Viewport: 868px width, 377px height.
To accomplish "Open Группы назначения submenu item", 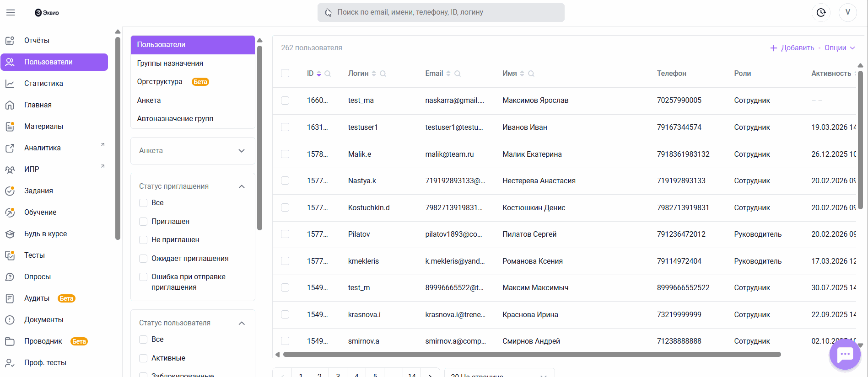I will click(x=170, y=64).
